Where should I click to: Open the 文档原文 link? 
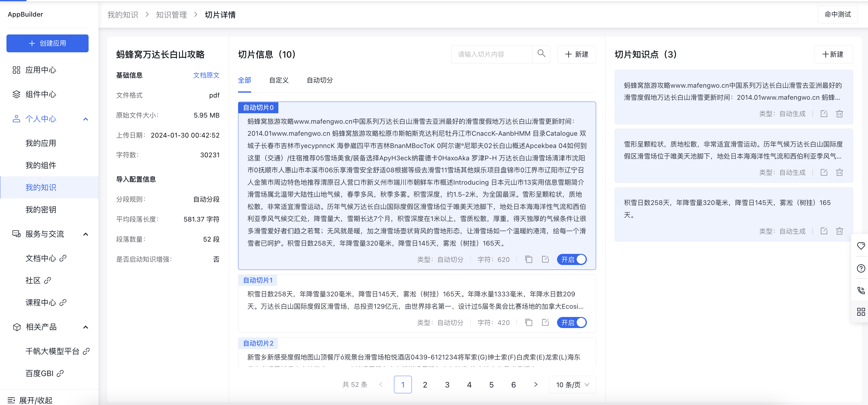click(x=206, y=75)
